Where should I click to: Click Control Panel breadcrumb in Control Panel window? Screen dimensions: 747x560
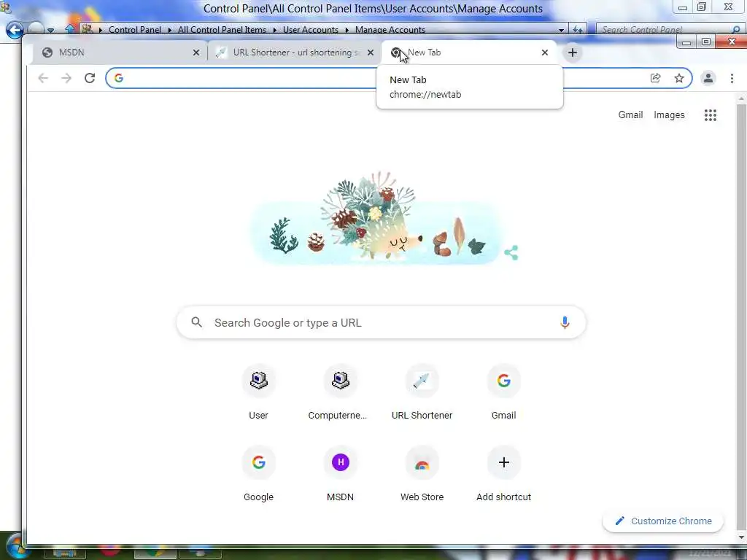(x=135, y=29)
